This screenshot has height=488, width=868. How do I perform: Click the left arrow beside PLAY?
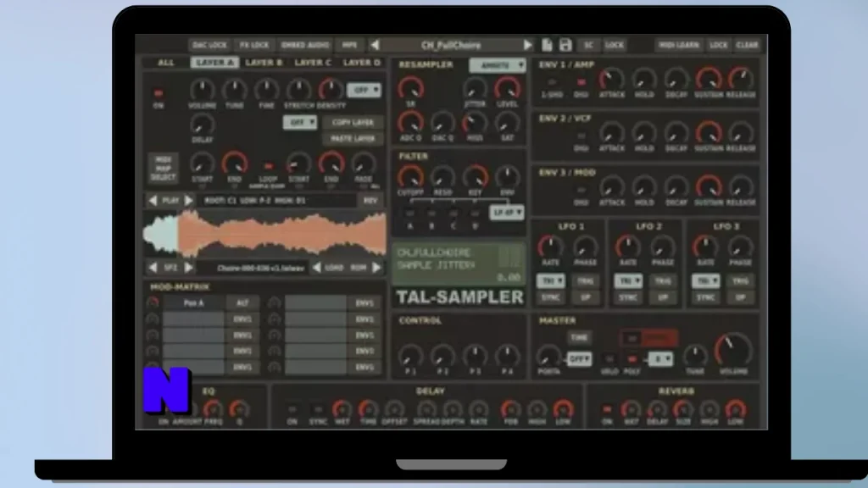pos(153,200)
